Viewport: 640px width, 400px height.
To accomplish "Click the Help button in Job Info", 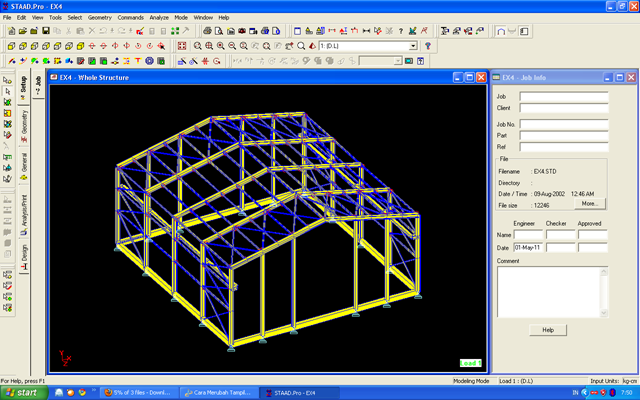I will pyautogui.click(x=548, y=330).
